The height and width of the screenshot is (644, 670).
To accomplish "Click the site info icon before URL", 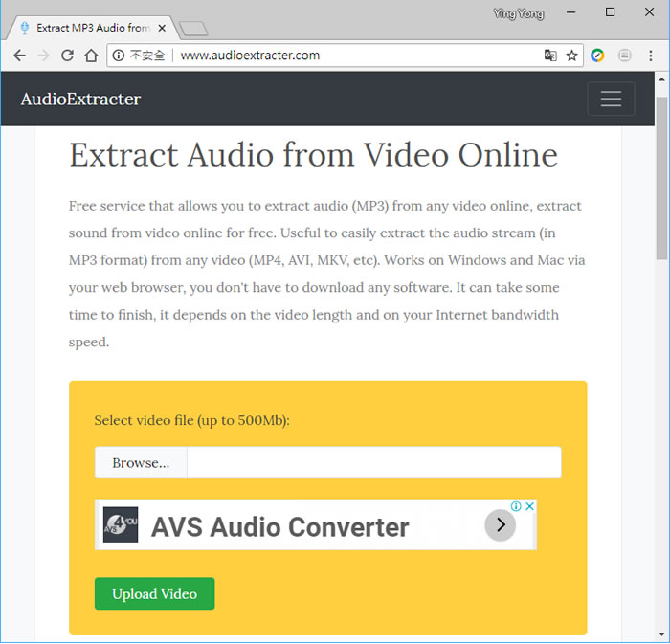I will pyautogui.click(x=119, y=56).
